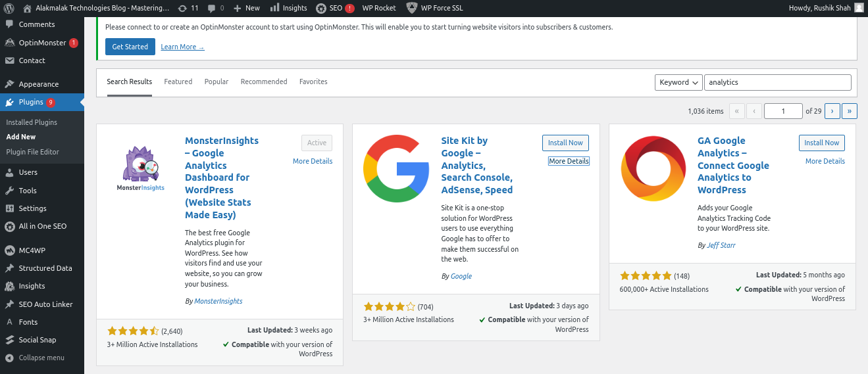
Task: Open the MonsterInsights plugin title link
Action: pos(222,177)
